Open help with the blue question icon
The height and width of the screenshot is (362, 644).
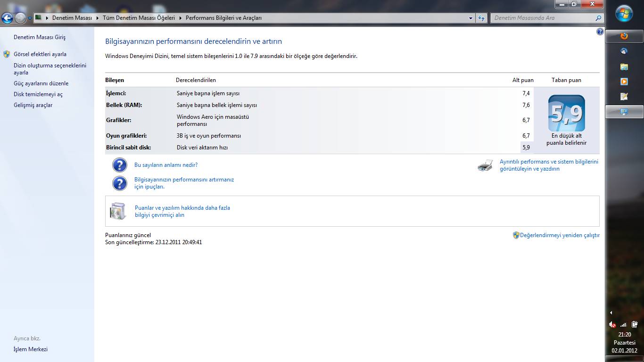pos(600,32)
